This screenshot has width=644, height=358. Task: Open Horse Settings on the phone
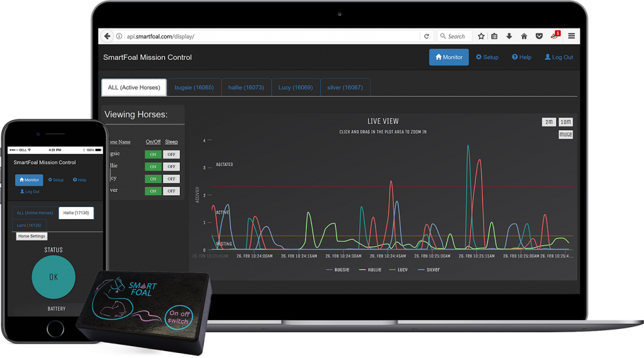click(x=31, y=237)
